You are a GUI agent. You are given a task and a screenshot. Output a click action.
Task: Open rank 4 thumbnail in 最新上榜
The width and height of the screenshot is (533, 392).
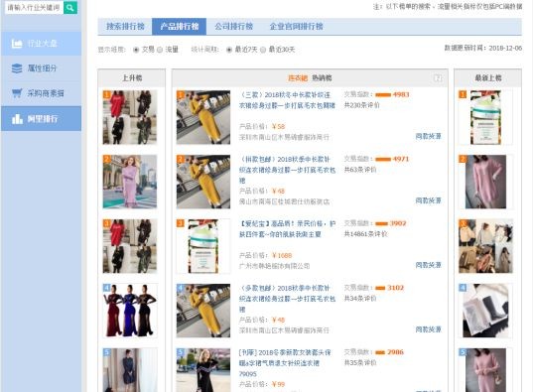[485, 311]
